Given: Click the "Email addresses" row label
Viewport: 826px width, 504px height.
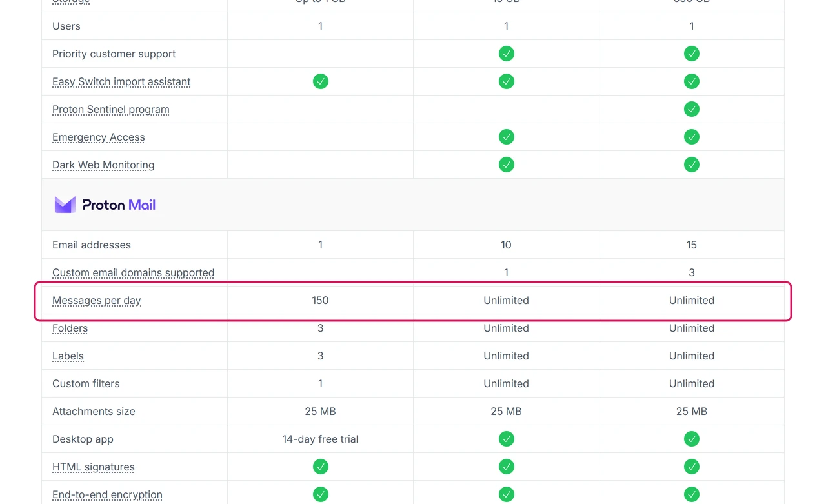Looking at the screenshot, I should [x=92, y=245].
